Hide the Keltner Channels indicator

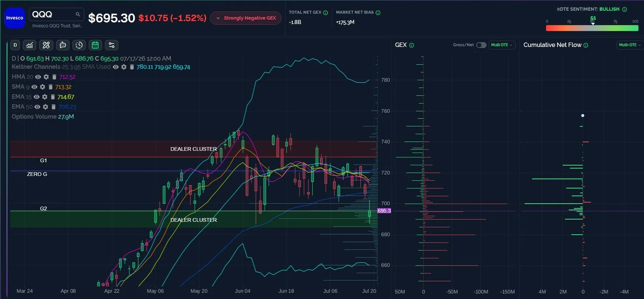pyautogui.click(x=116, y=67)
